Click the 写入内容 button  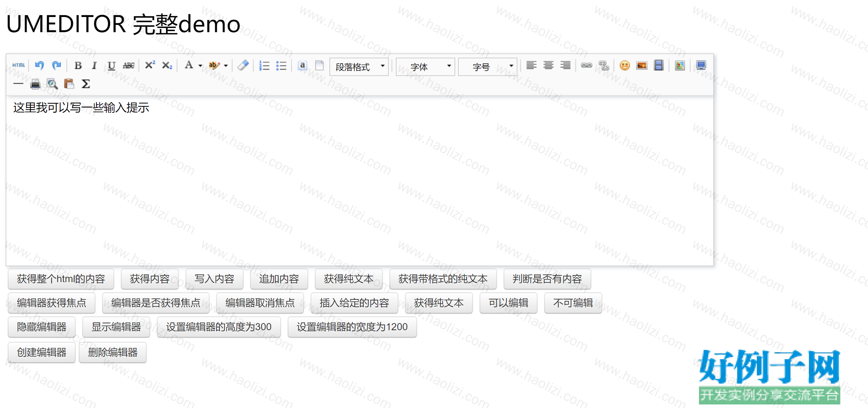(214, 279)
